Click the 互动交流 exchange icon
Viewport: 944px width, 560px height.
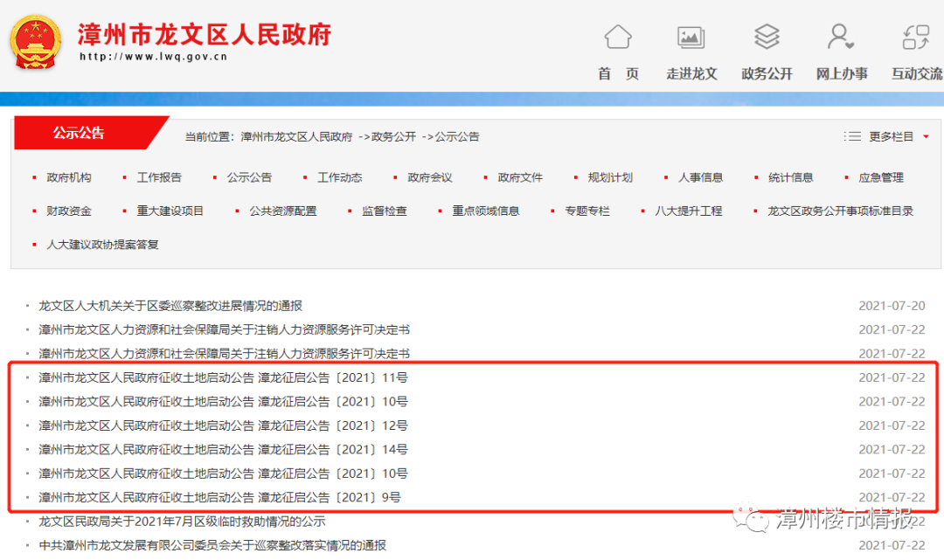click(x=915, y=38)
